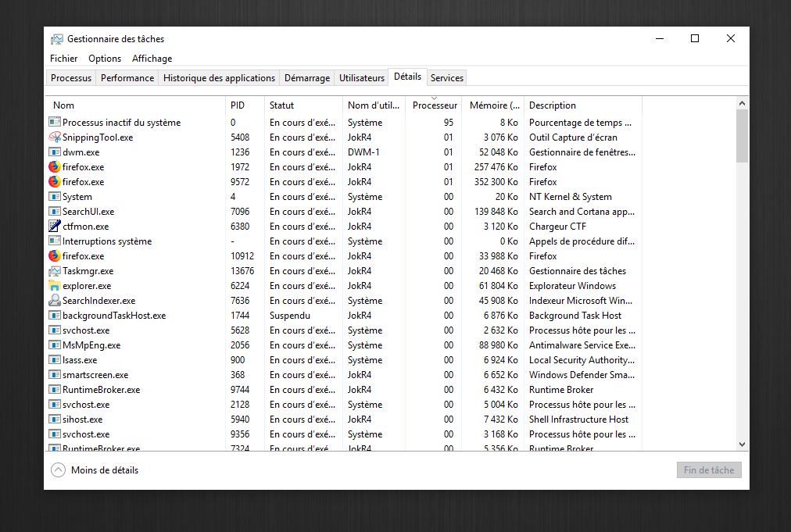Click the Fin de tâche button

[709, 470]
